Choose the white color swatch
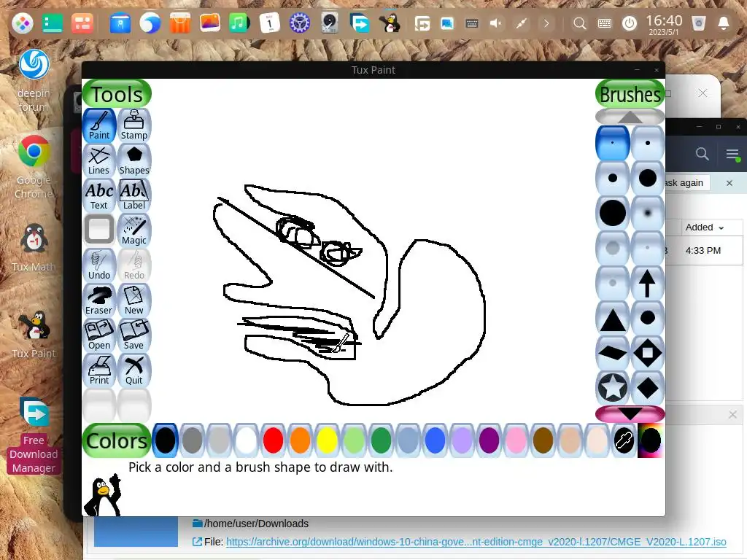 247,440
